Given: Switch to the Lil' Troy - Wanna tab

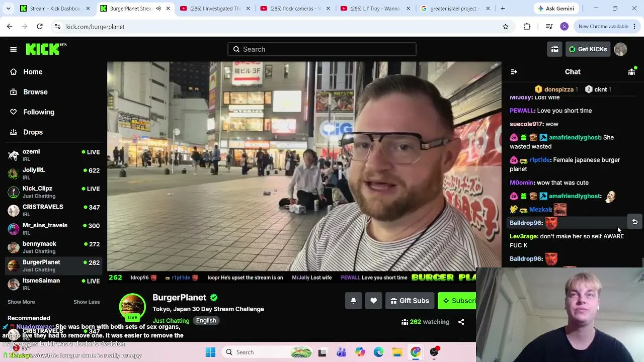Looking at the screenshot, I should (x=376, y=9).
